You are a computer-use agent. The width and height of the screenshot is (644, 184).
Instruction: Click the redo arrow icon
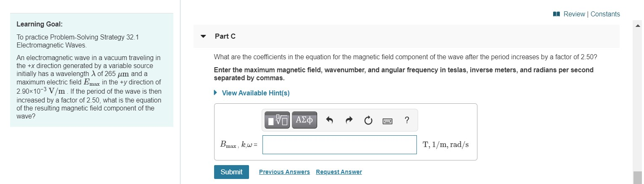tap(349, 121)
